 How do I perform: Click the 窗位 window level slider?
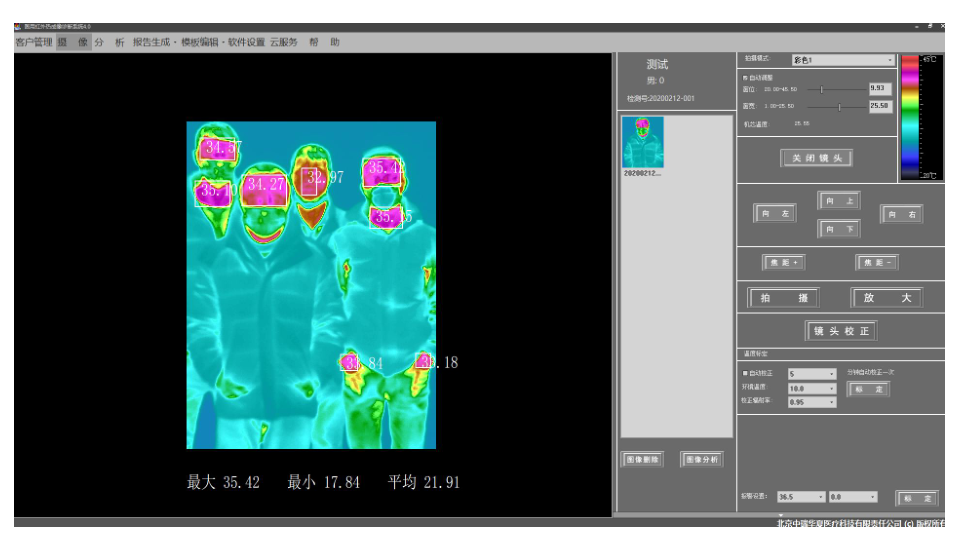click(822, 89)
